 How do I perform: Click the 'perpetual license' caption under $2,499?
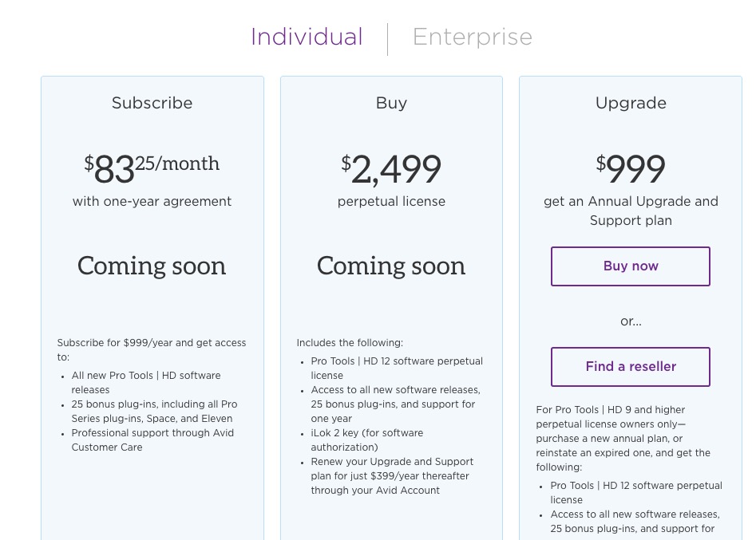click(x=391, y=202)
